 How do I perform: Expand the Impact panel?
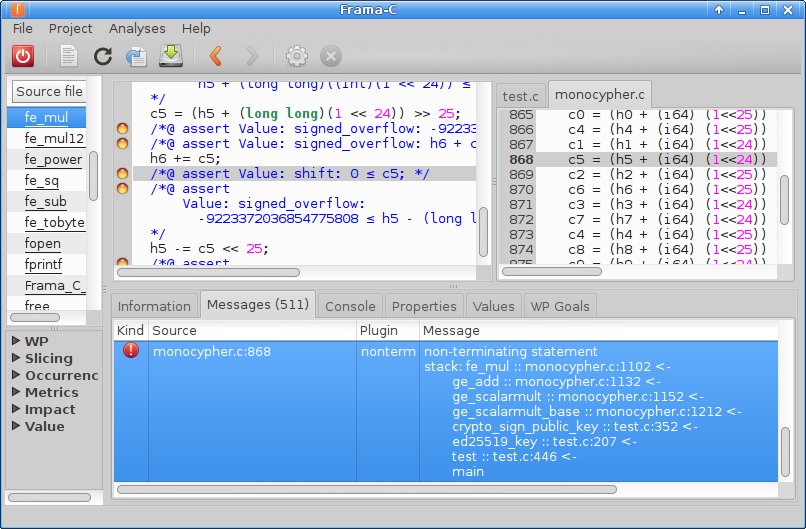16,409
